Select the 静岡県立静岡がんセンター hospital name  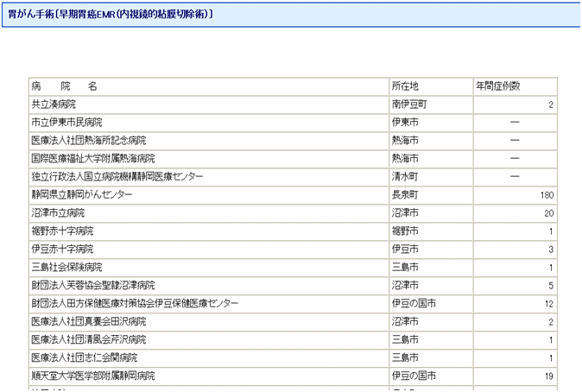82,195
